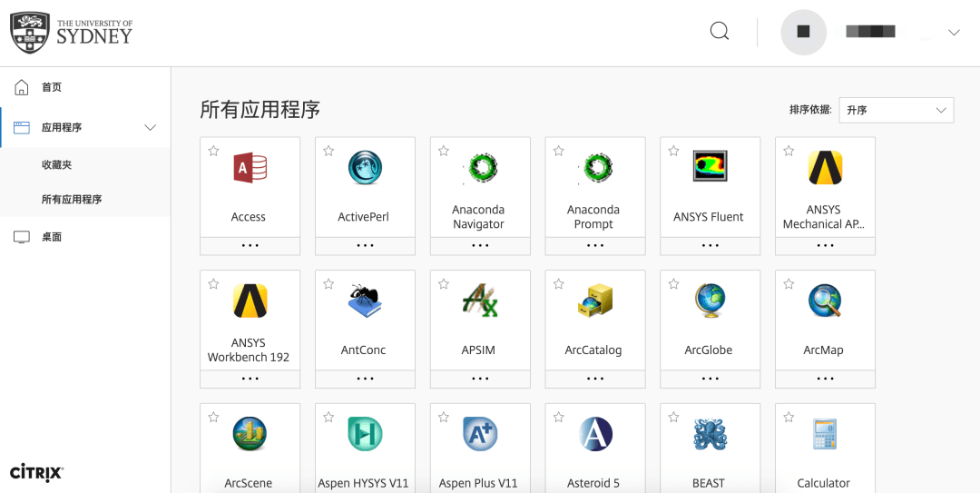980x493 pixels.
Task: Launch Calculator app icon
Action: tap(825, 434)
